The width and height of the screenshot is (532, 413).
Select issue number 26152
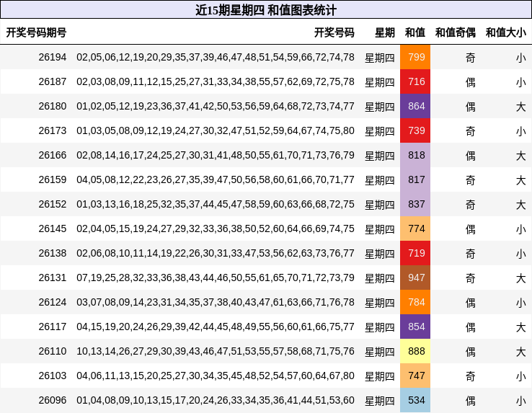tap(52, 204)
